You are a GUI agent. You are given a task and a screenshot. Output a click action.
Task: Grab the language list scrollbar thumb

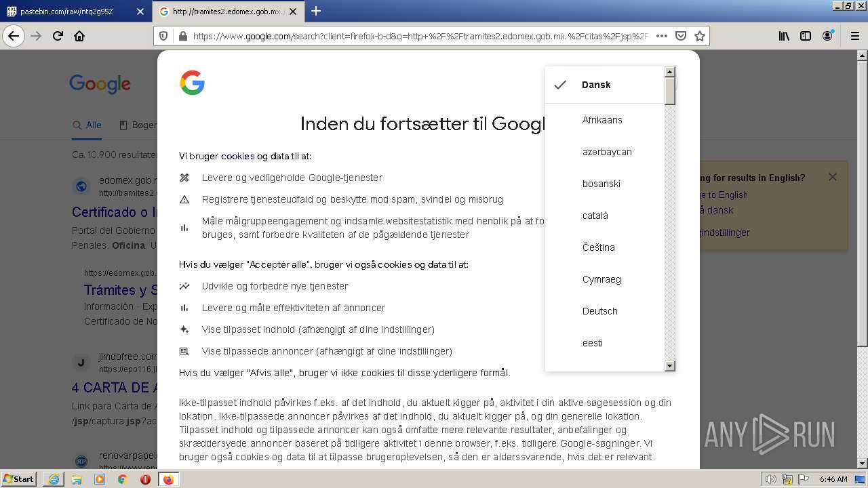click(670, 91)
